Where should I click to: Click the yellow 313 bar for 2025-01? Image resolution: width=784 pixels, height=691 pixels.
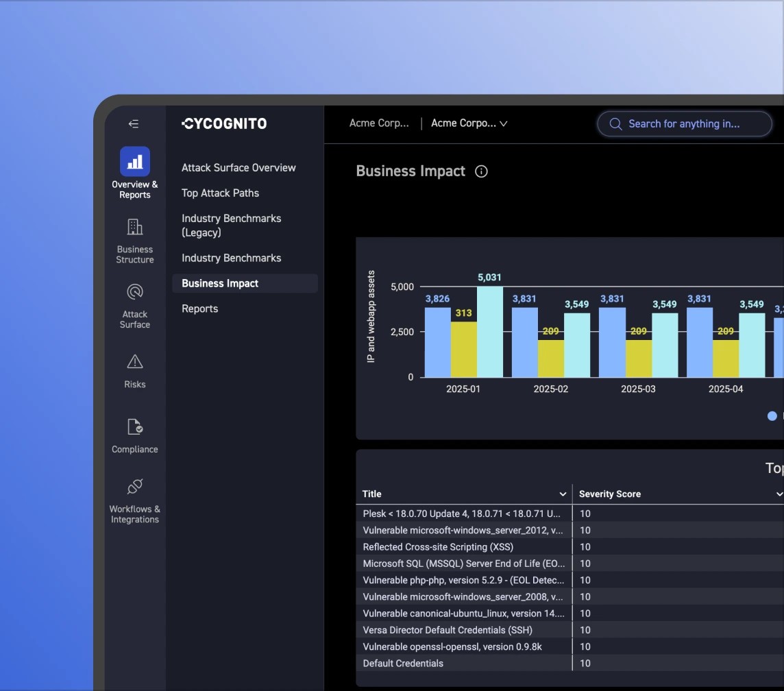click(463, 349)
